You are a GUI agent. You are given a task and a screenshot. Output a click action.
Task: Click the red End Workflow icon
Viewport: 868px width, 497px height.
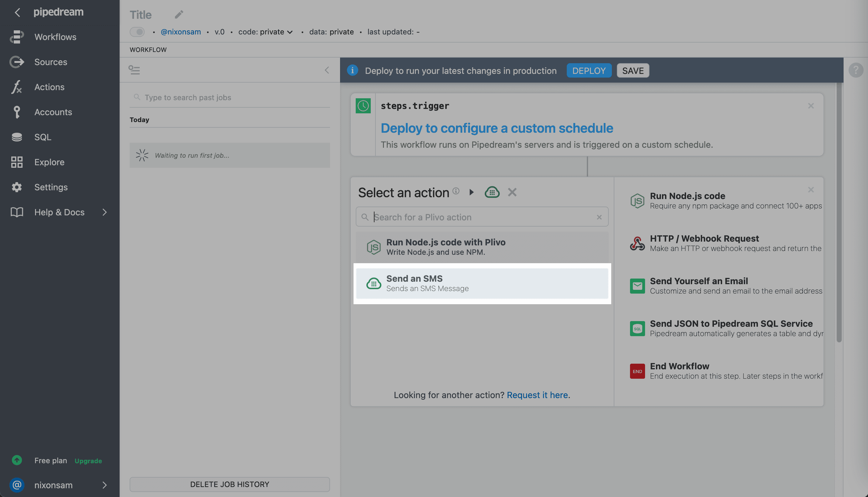(x=637, y=371)
